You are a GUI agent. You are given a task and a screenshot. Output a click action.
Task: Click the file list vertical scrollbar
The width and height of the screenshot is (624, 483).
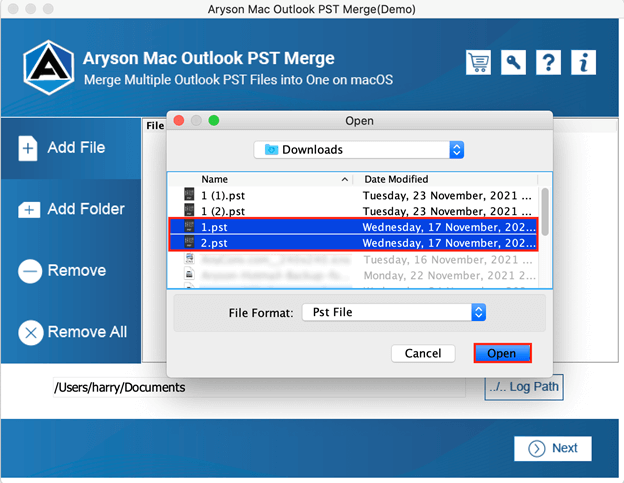click(545, 212)
